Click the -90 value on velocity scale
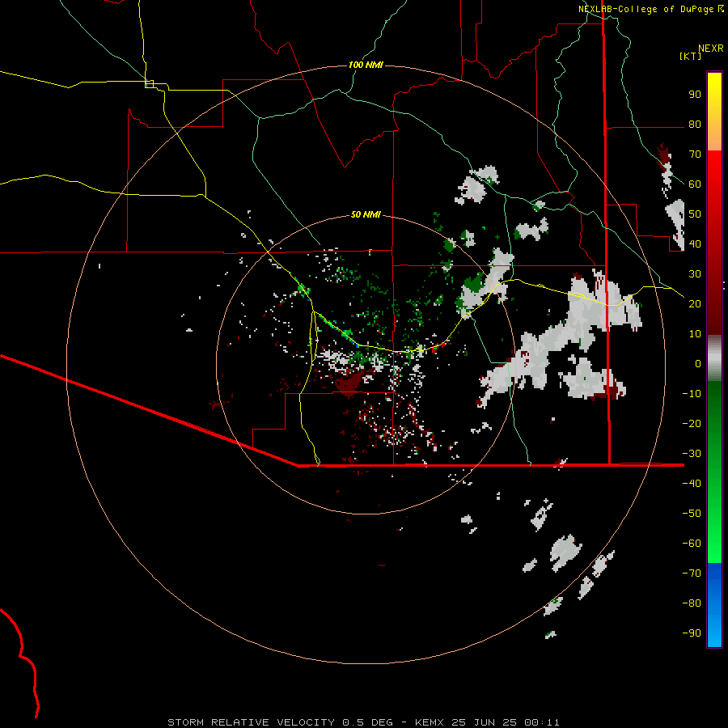This screenshot has width=728, height=728. coord(692,633)
